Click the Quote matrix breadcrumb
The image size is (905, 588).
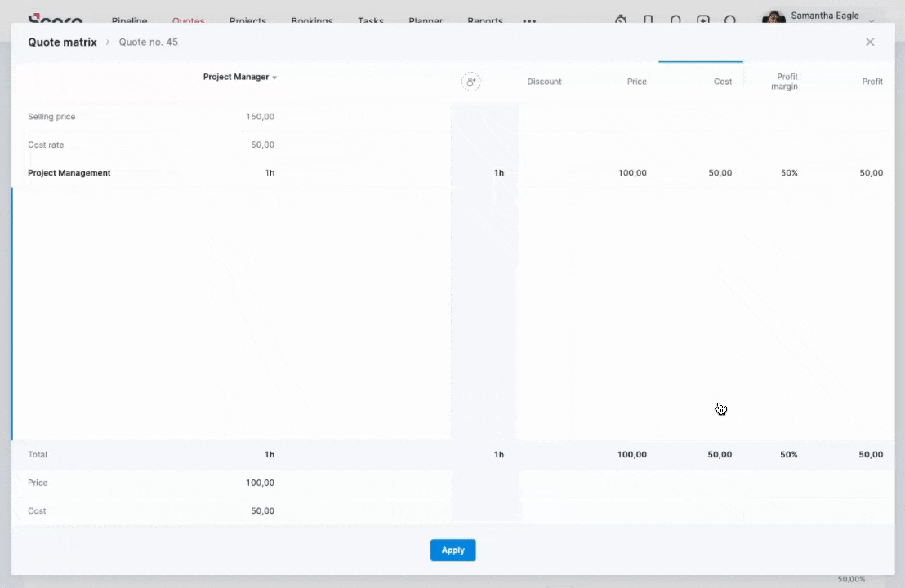pyautogui.click(x=62, y=42)
